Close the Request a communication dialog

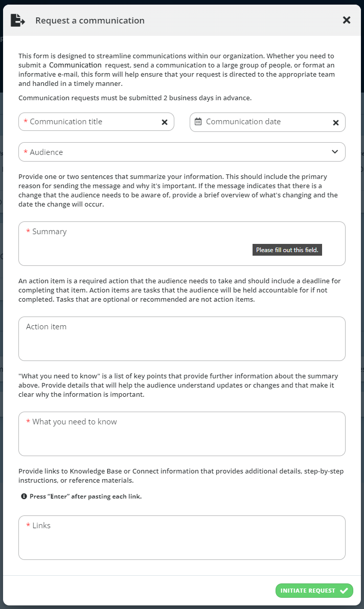347,20
